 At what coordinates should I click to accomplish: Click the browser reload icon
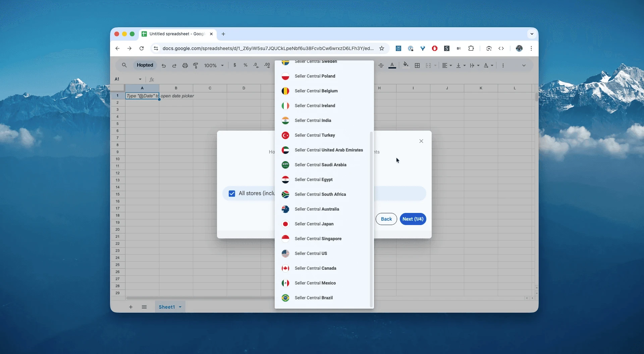pyautogui.click(x=142, y=48)
